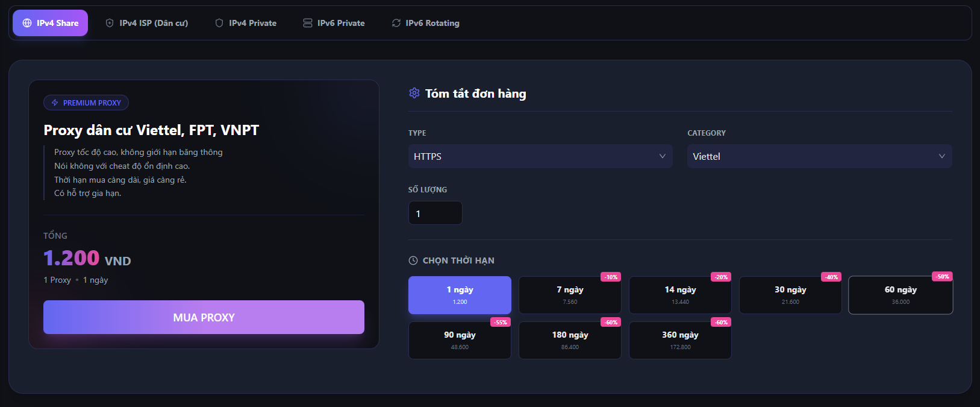Select the 180 ngày duration option
This screenshot has height=407, width=980.
pyautogui.click(x=570, y=340)
